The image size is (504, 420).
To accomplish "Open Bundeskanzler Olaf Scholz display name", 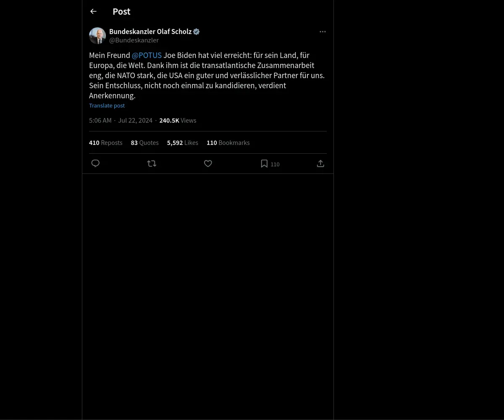I will coord(150,32).
